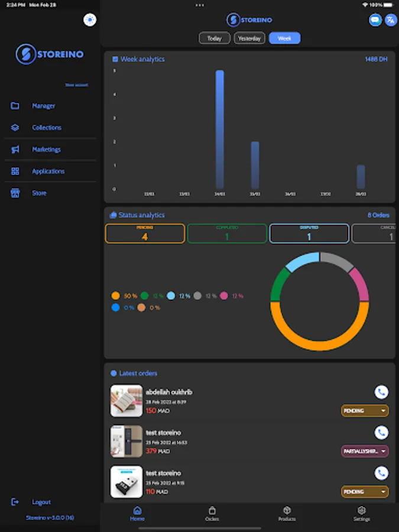This screenshot has width=399, height=532.
Task: Tap the Storeino logo in top header
Action: [x=249, y=20]
